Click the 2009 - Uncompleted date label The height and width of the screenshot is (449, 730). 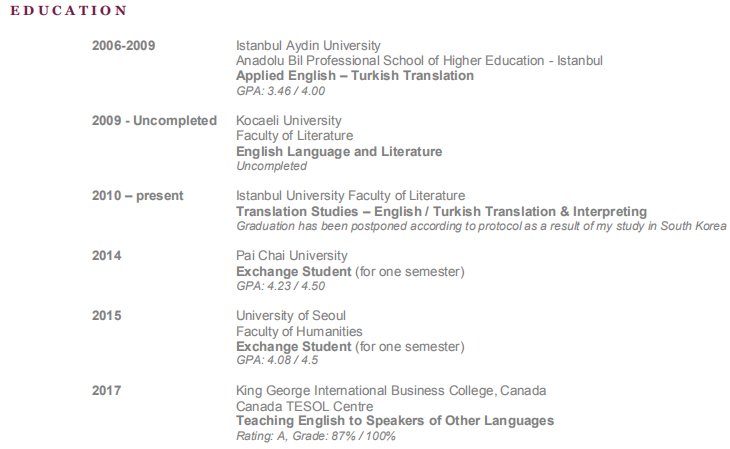pyautogui.click(x=154, y=120)
